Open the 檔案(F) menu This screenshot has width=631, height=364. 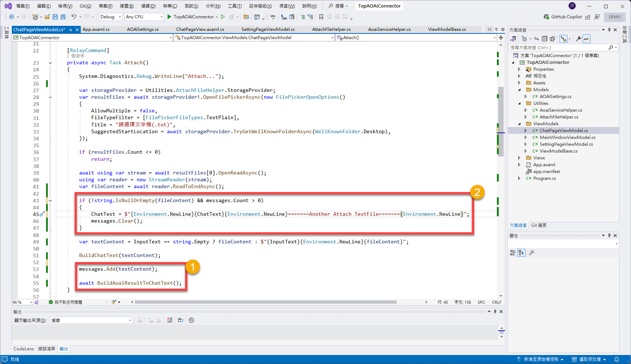coord(23,6)
